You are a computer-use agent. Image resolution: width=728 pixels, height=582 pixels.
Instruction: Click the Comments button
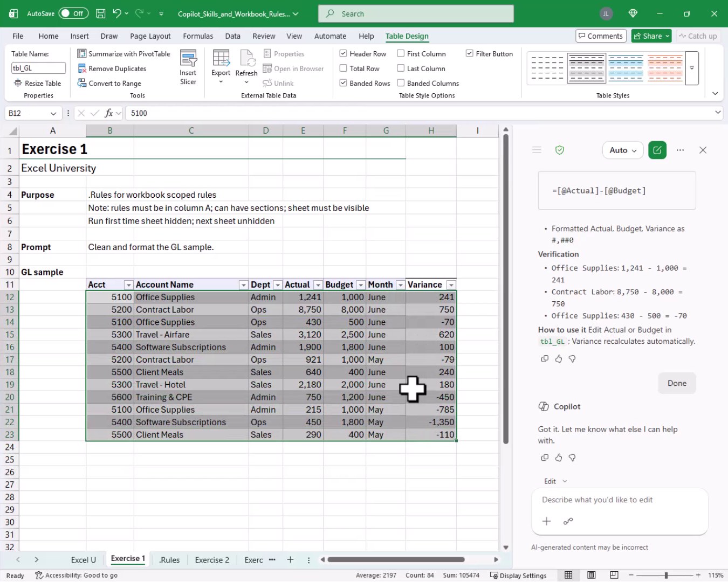pos(601,36)
